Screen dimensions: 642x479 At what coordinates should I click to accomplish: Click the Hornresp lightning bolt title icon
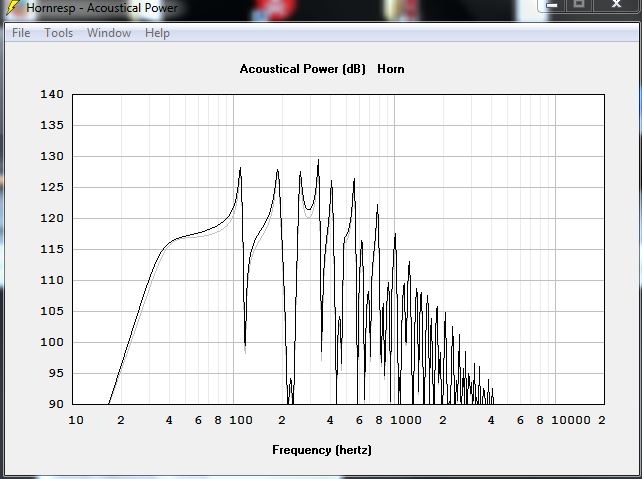14,7
